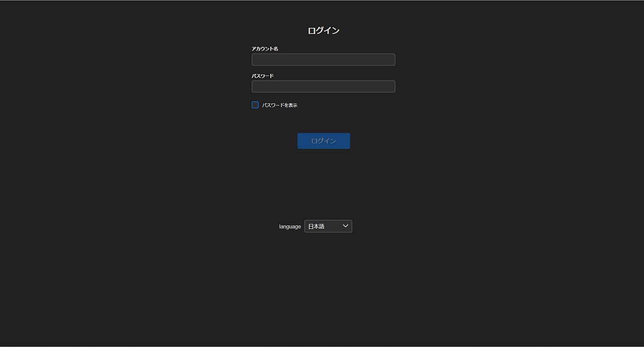644x347 pixels.
Task: Click the chevron arrow in language selector
Action: (345, 226)
